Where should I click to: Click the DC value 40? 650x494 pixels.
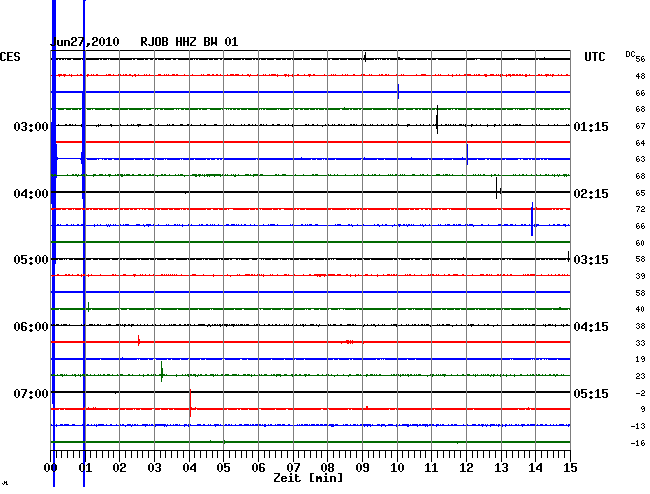[640, 309]
